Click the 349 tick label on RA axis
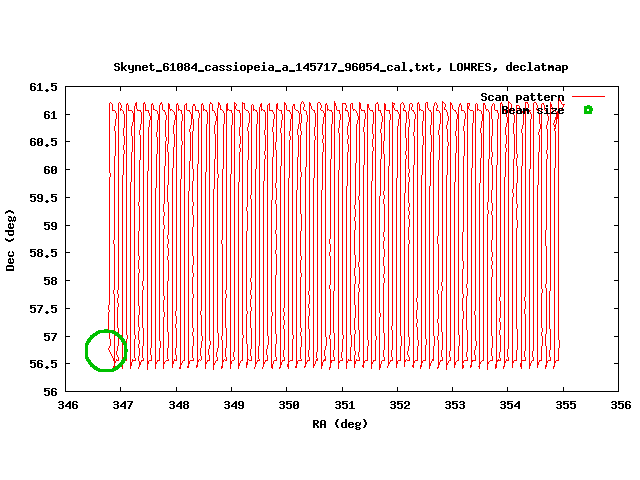640x480 pixels. pyautogui.click(x=234, y=405)
